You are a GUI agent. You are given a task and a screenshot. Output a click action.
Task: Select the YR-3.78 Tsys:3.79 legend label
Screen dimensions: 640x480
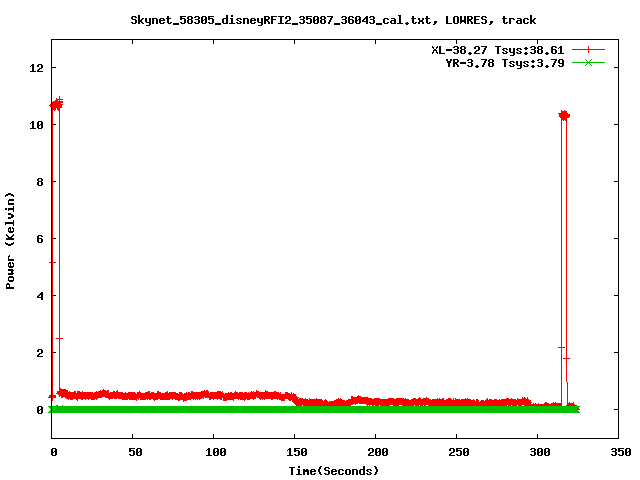click(x=504, y=63)
